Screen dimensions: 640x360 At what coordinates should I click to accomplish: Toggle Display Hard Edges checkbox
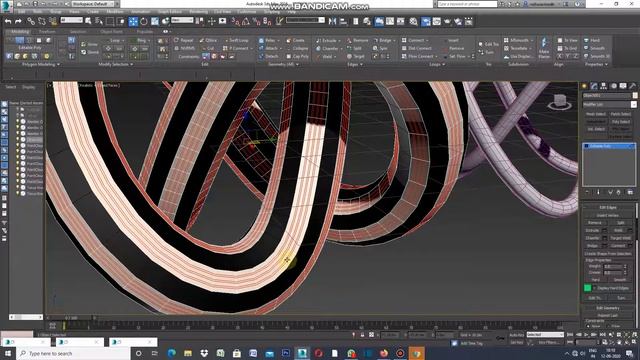coord(594,288)
